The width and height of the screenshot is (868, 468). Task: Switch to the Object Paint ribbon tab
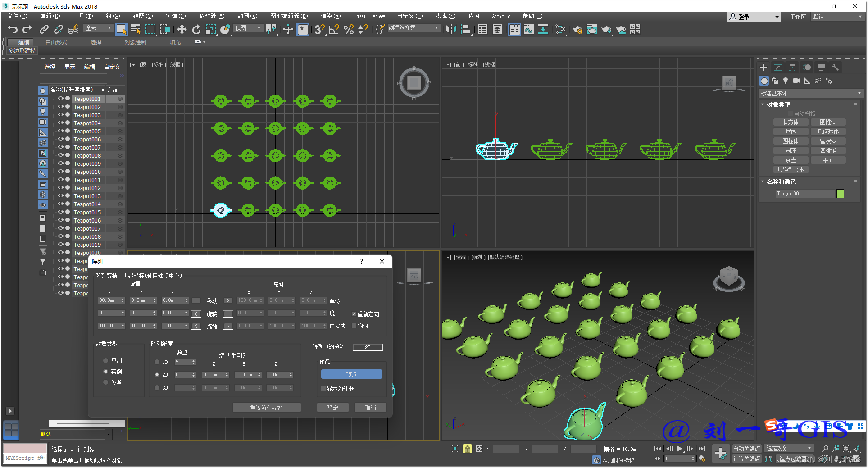[136, 42]
